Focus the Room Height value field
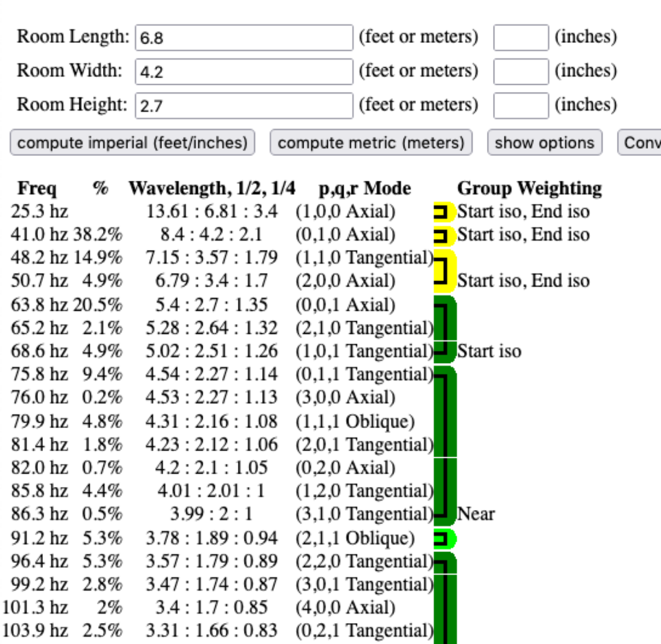The image size is (661, 644). coord(243,106)
